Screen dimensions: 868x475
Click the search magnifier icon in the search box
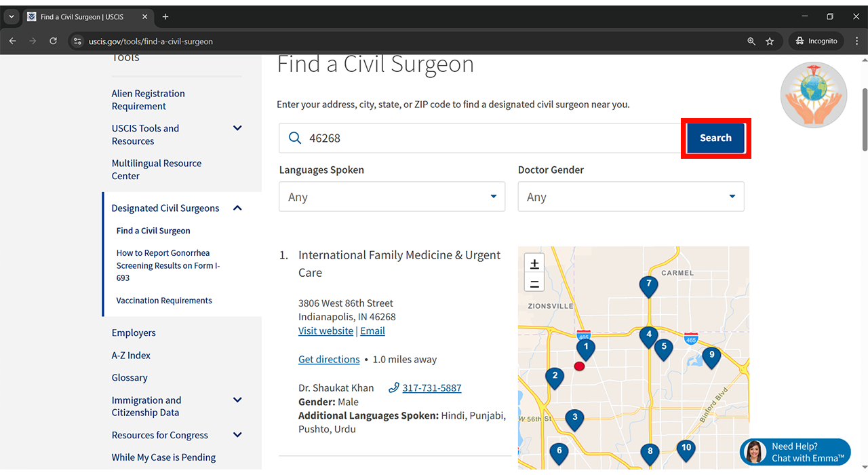point(295,138)
